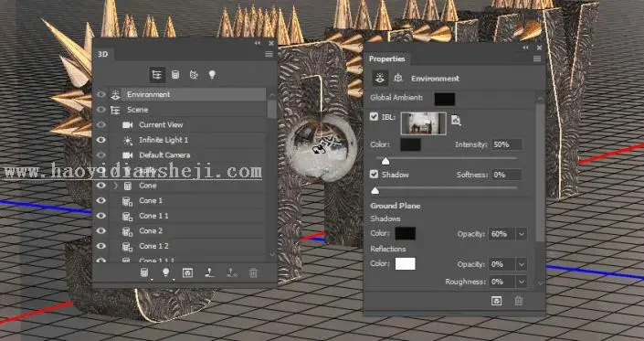Toggle visibility of Environment
The height and width of the screenshot is (341, 644).
100,94
